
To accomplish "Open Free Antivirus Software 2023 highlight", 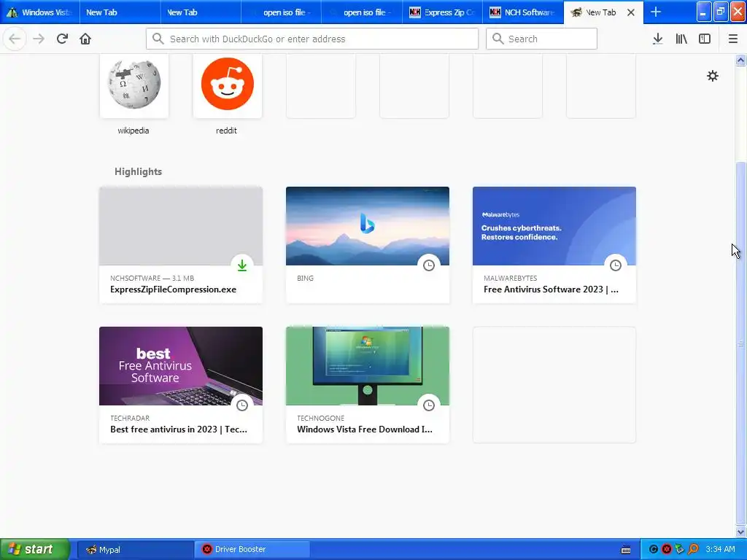I will pos(551,289).
